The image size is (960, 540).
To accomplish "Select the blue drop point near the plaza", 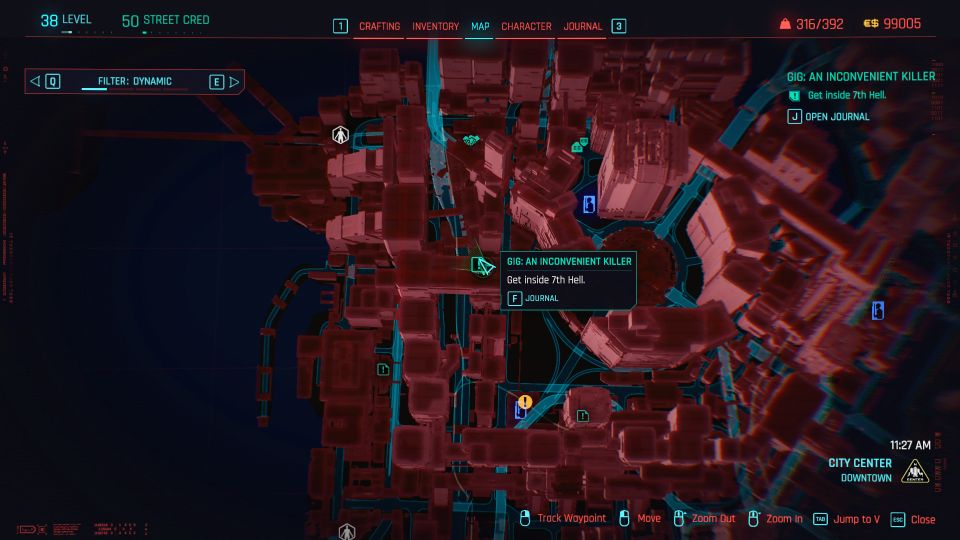I will 589,203.
